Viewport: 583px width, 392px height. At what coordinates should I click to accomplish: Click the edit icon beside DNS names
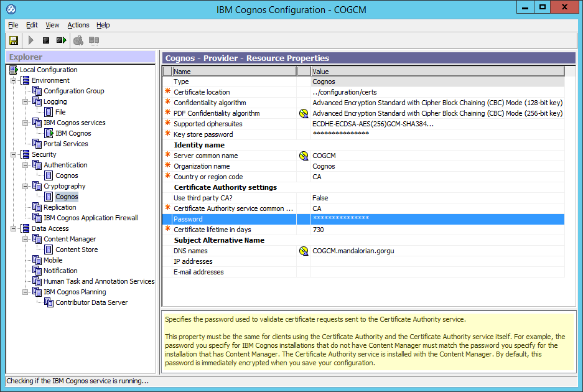[x=304, y=251]
